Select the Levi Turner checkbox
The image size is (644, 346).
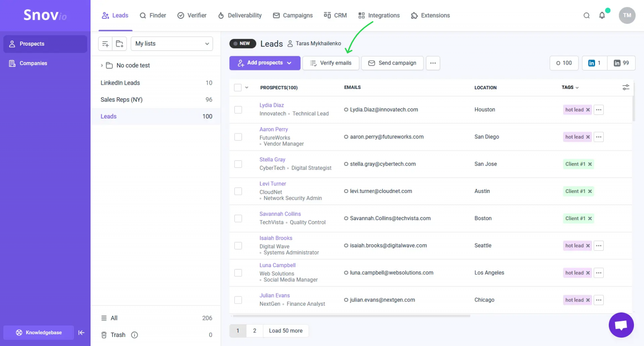pos(238,191)
